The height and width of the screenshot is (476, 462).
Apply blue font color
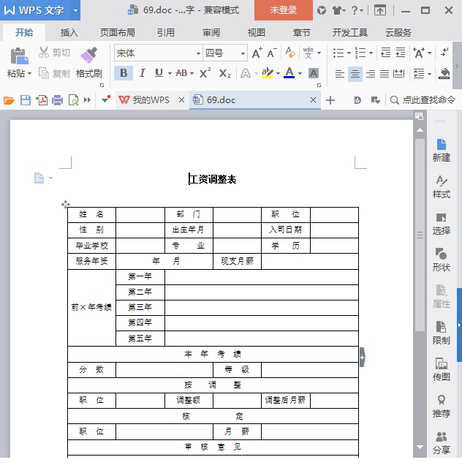289,73
